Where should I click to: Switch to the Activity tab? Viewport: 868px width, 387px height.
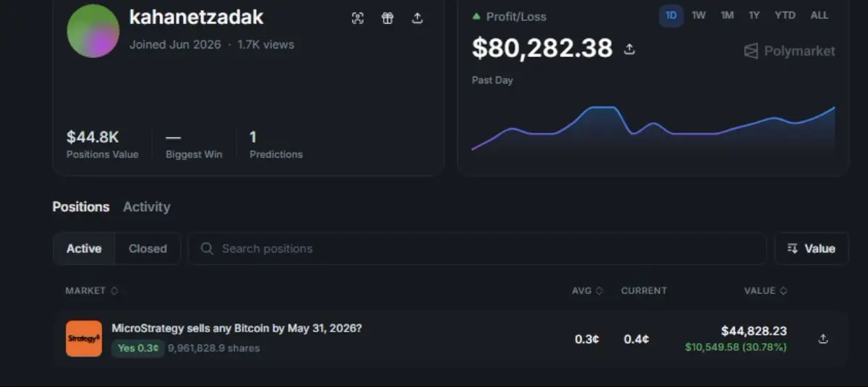pyautogui.click(x=147, y=207)
